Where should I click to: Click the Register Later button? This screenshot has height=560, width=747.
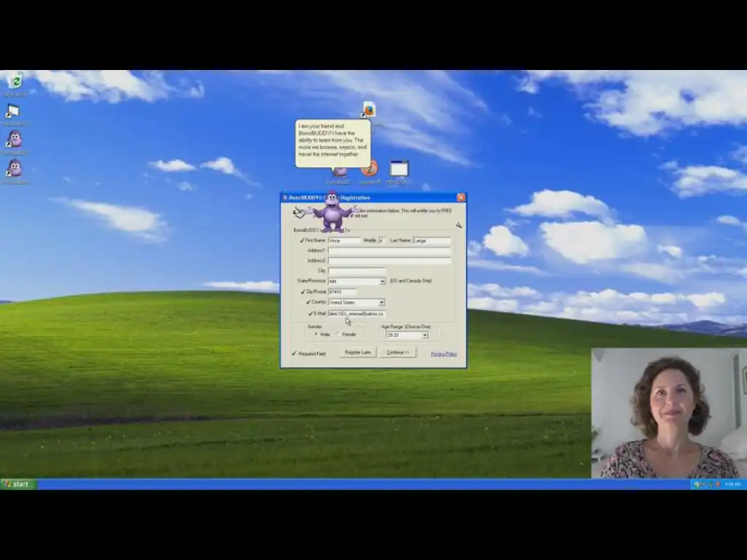[x=357, y=352]
